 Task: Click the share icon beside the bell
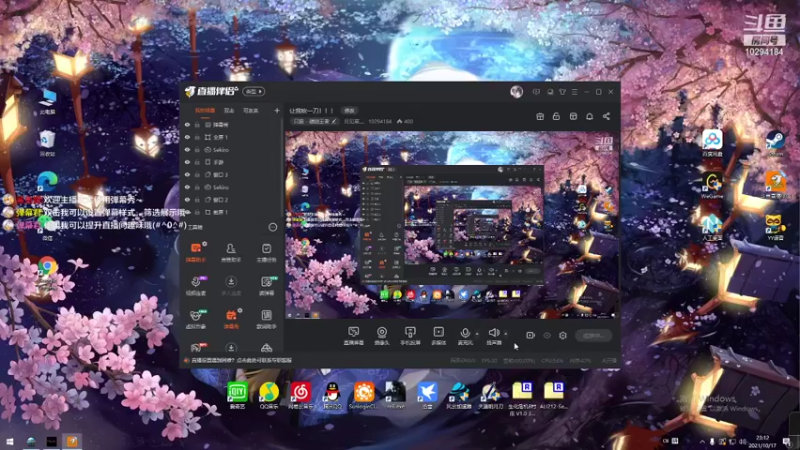(606, 116)
